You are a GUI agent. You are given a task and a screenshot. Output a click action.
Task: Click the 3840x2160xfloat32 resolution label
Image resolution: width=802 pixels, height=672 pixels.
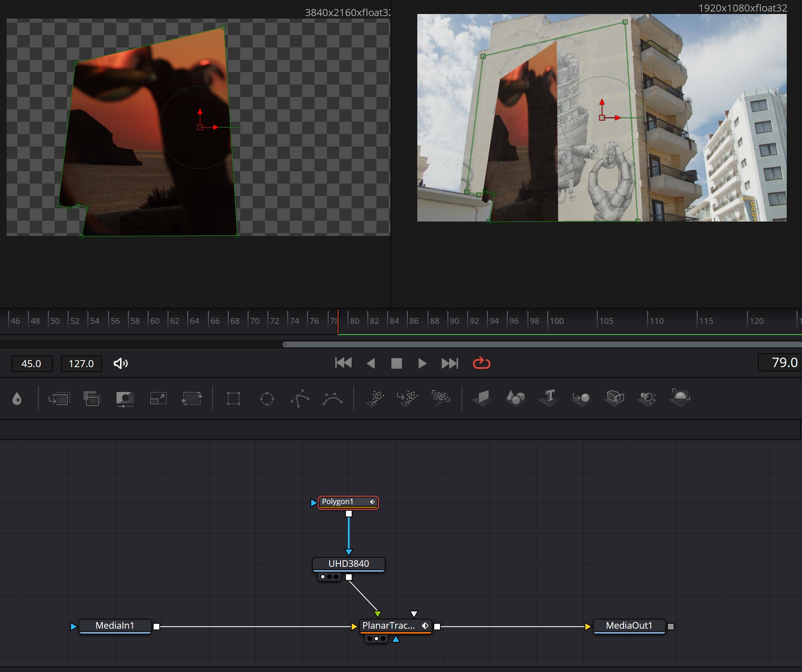348,13
